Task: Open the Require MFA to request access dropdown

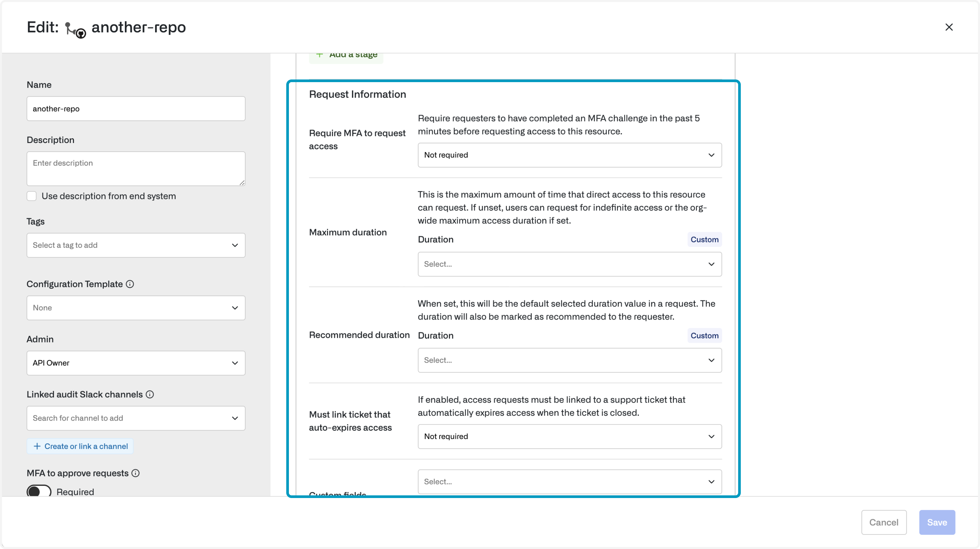Action: coord(570,155)
